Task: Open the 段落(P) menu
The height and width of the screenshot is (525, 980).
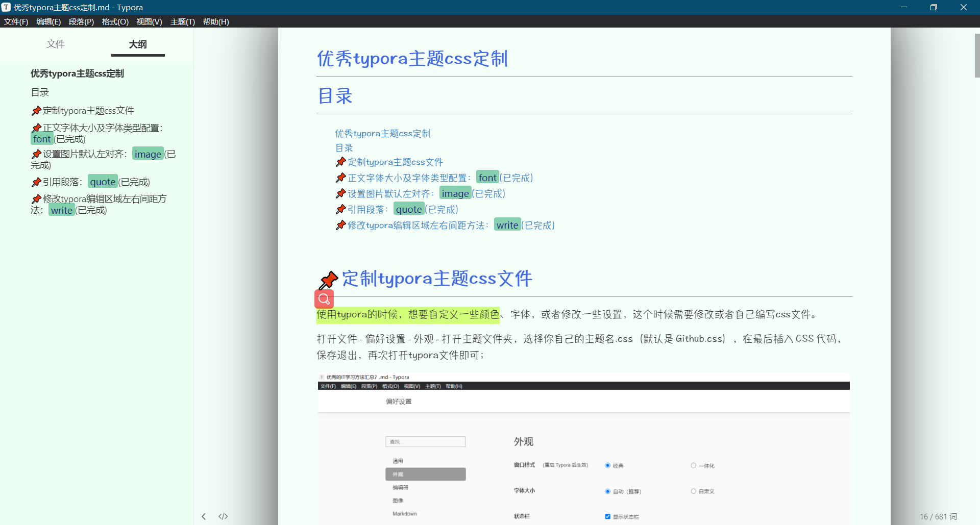Action: 81,21
